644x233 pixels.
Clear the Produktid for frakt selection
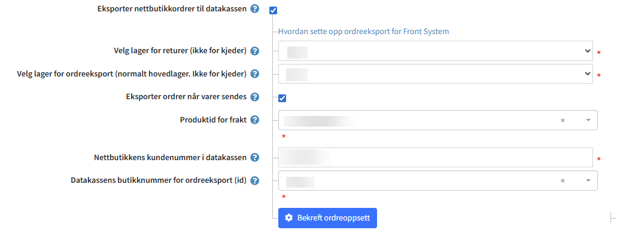563,120
